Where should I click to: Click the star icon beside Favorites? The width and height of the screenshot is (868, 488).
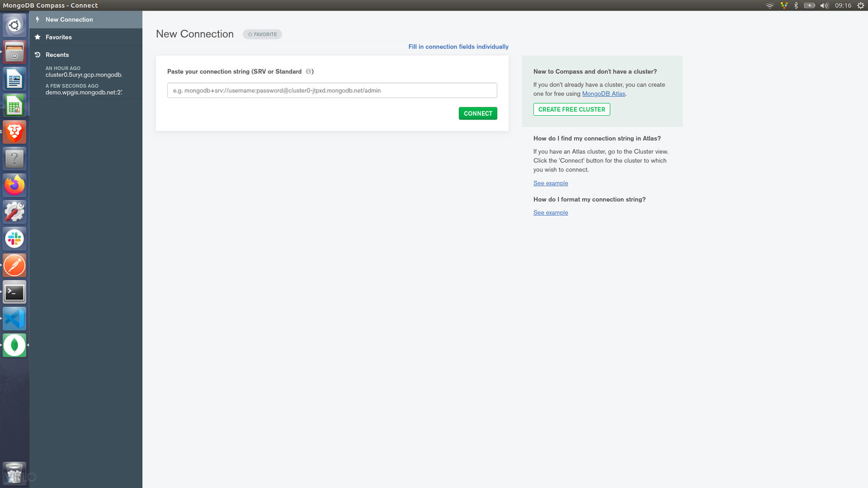[37, 37]
